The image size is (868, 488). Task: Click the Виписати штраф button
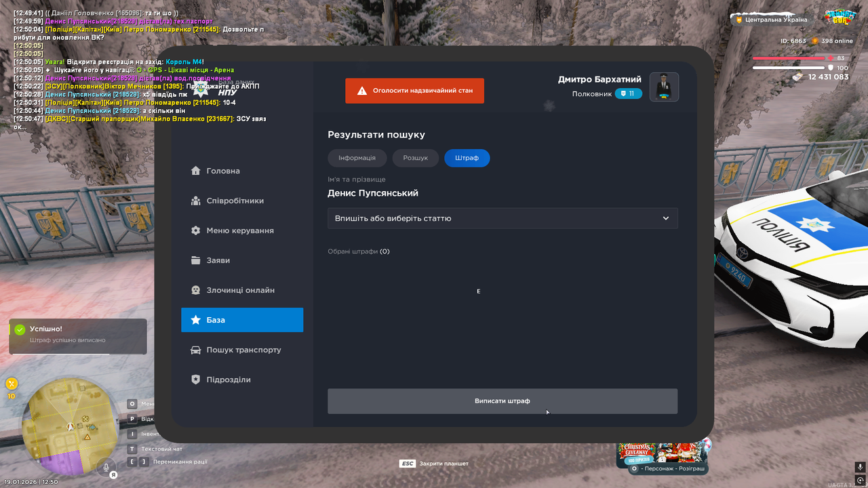coord(502,401)
